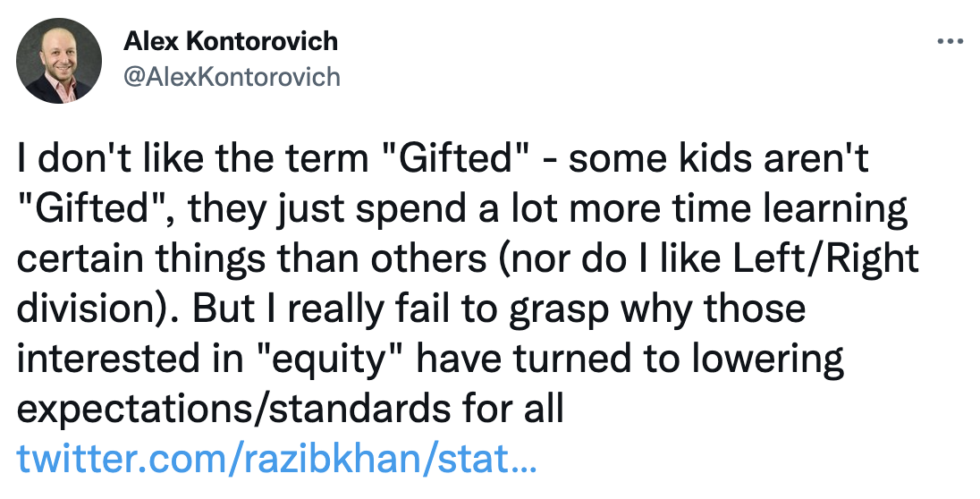Click Alex Kontorovich's profile photo
This screenshot has width=980, height=499.
click(x=58, y=59)
